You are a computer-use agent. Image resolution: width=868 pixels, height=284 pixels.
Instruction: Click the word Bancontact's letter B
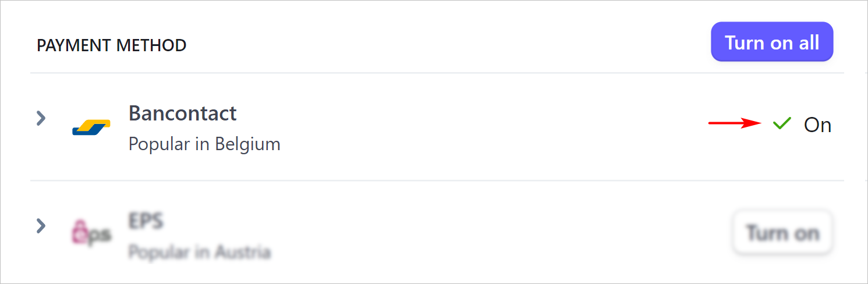click(135, 113)
